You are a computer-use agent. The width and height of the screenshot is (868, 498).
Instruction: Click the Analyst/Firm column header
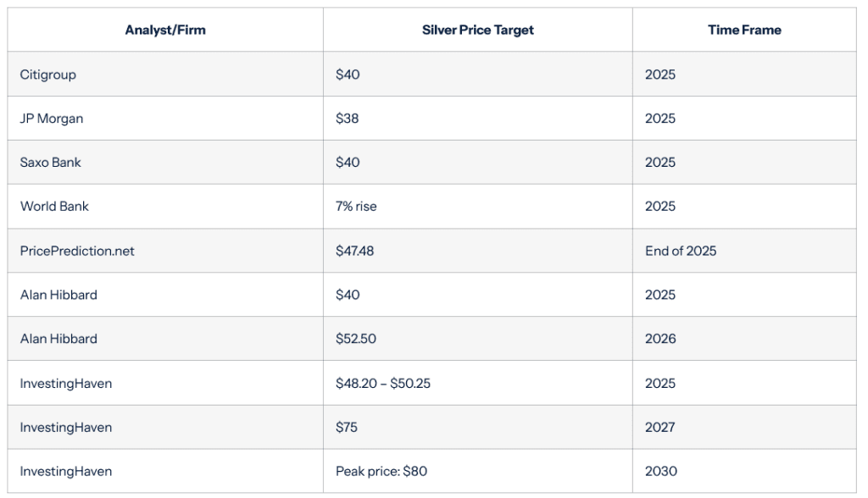click(165, 30)
